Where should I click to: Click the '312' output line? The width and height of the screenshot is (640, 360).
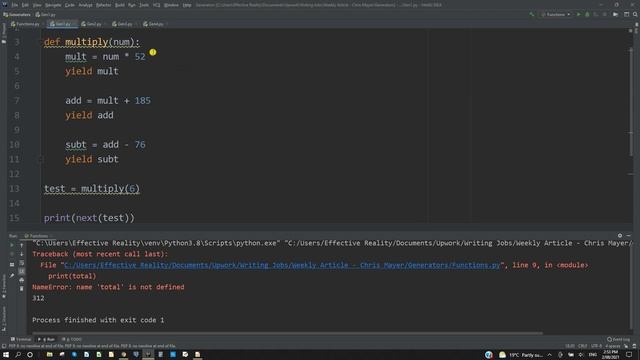click(x=38, y=298)
